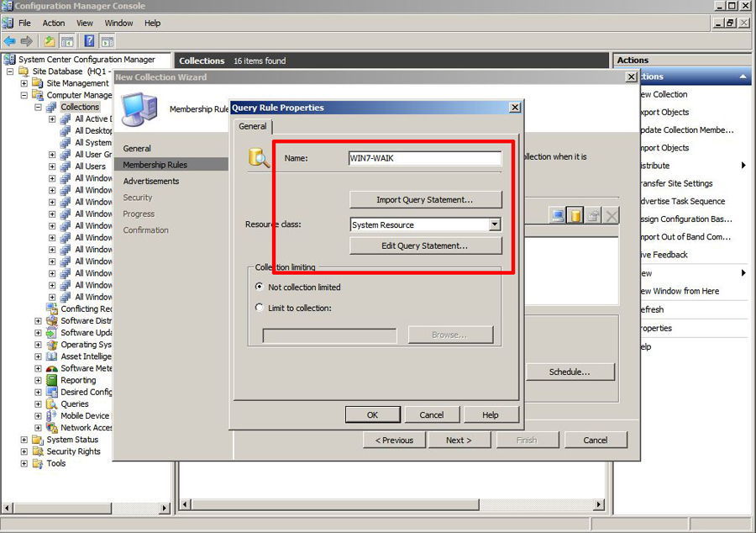Expand the All Users collection node
The width and height of the screenshot is (756, 533).
click(52, 166)
